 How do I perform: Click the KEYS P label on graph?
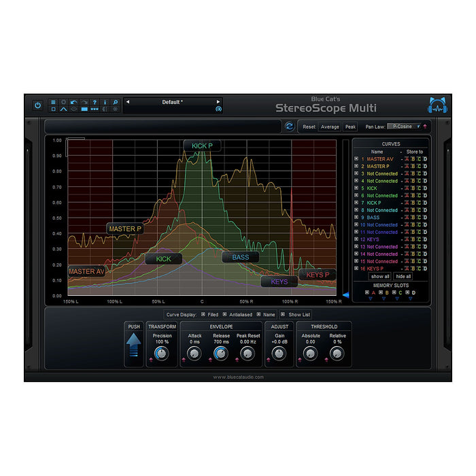[x=318, y=275]
